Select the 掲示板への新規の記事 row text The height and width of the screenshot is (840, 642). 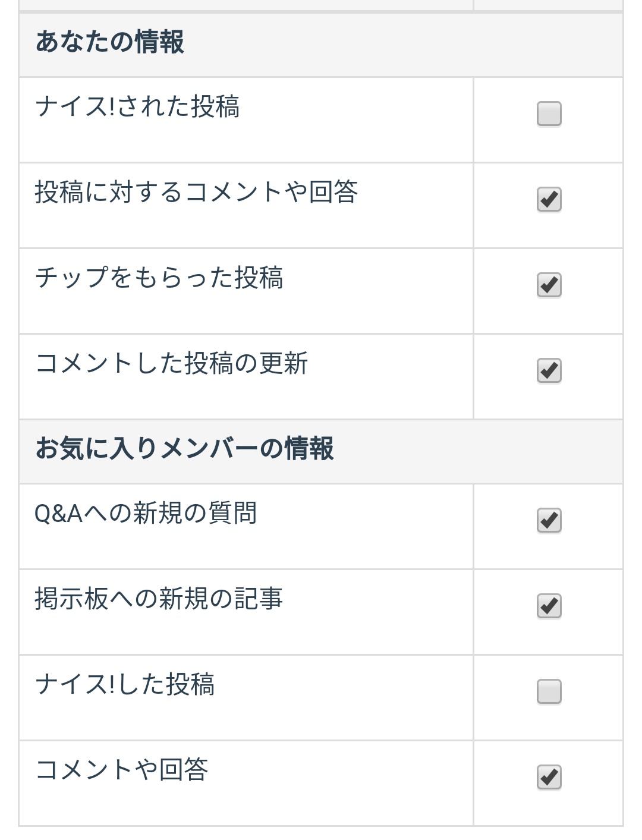(x=159, y=599)
